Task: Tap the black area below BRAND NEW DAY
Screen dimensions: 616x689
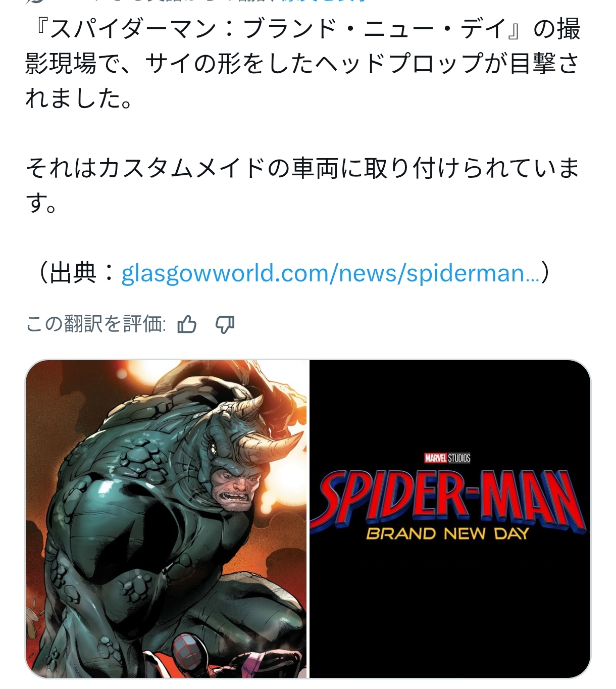Action: click(450, 606)
